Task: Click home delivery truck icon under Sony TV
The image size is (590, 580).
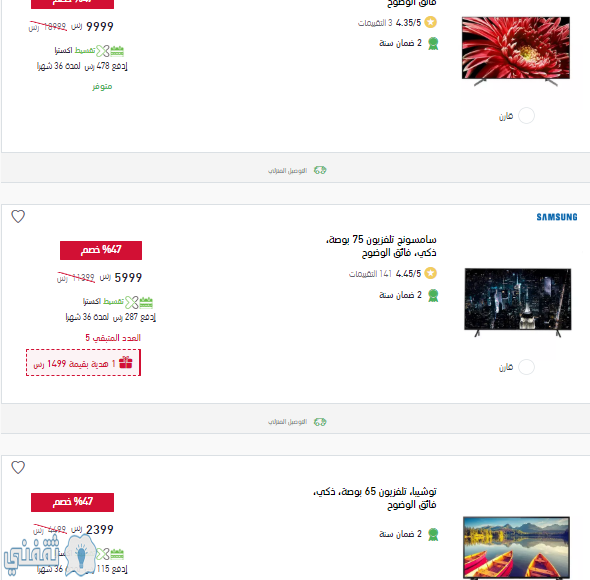Action: point(320,170)
